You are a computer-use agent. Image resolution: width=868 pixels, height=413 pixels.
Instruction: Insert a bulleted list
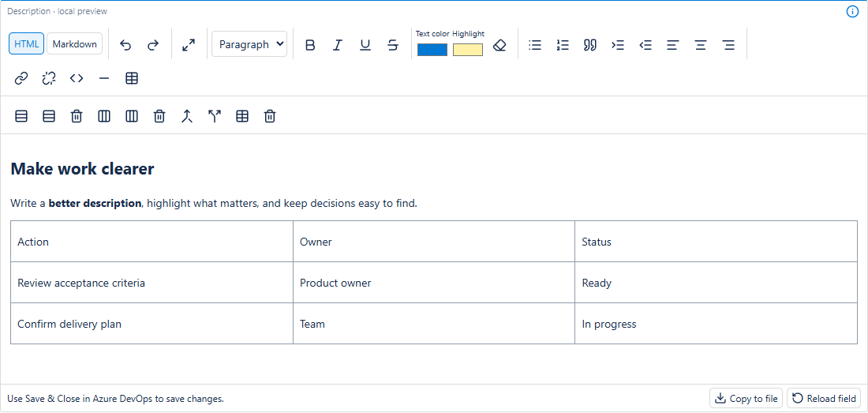[535, 45]
